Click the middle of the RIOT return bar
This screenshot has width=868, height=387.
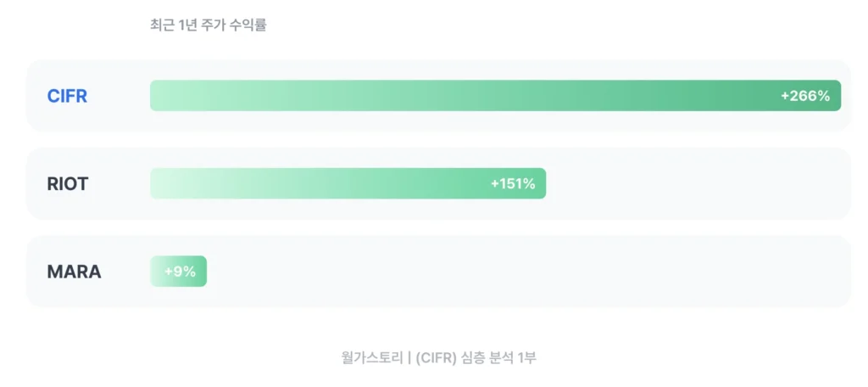348,183
